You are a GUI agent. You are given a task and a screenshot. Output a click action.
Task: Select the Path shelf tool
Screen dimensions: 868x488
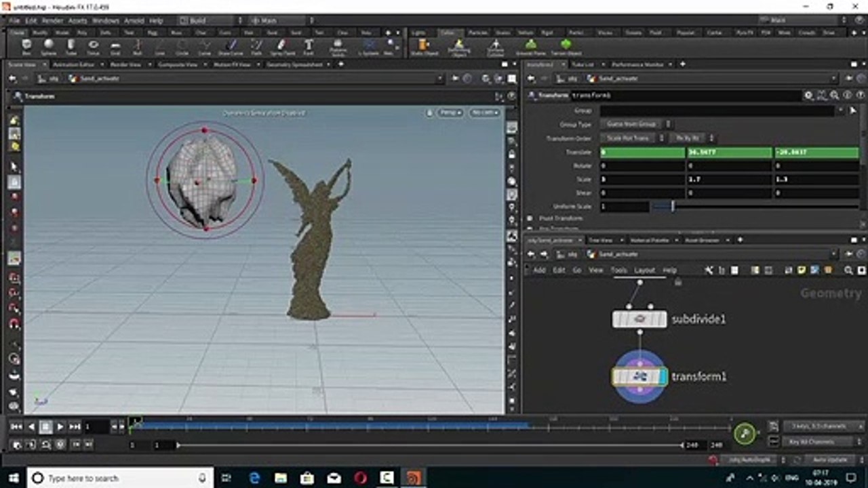coord(257,47)
